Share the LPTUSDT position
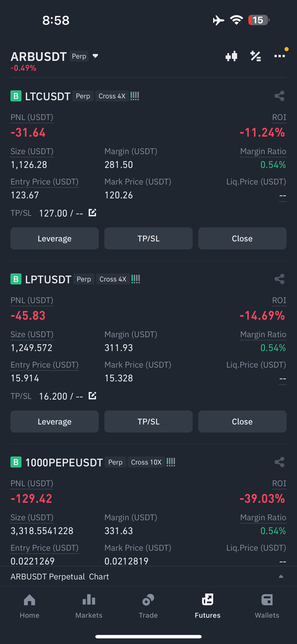This screenshot has height=644, width=297. (x=279, y=279)
